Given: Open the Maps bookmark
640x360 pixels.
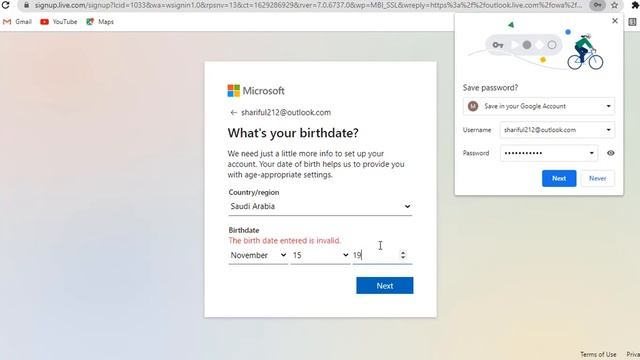Looking at the screenshot, I should [100, 22].
